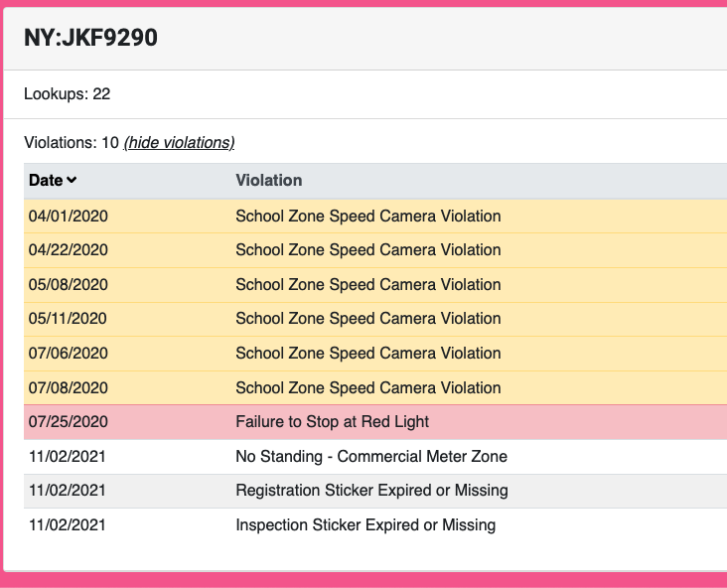Image resolution: width=727 pixels, height=588 pixels.
Task: Select the date beside Registration Sticker violation
Action: [68, 491]
